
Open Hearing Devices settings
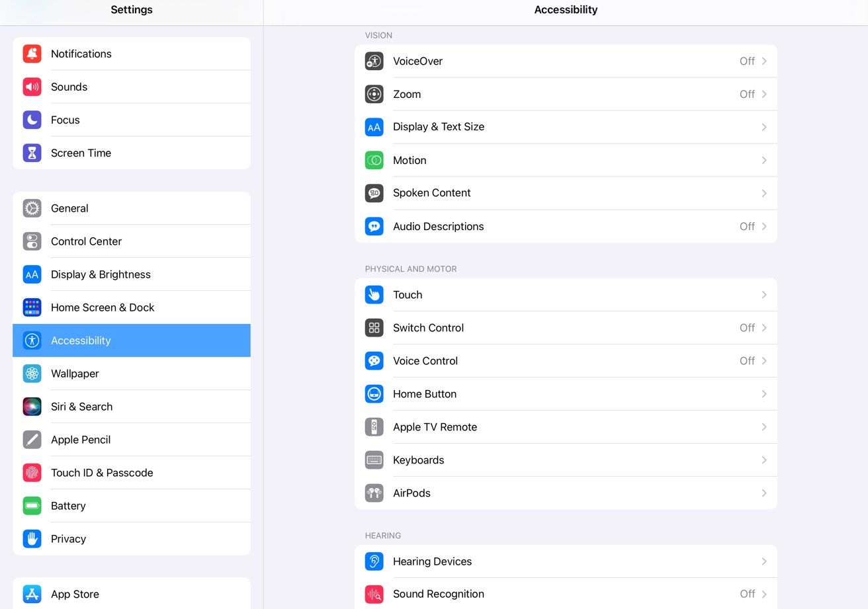coord(566,561)
